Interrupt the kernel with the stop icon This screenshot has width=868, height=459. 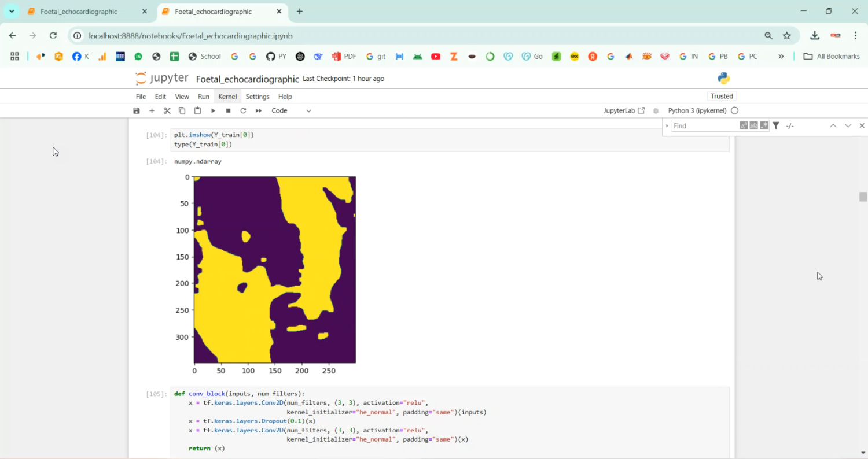click(x=228, y=110)
